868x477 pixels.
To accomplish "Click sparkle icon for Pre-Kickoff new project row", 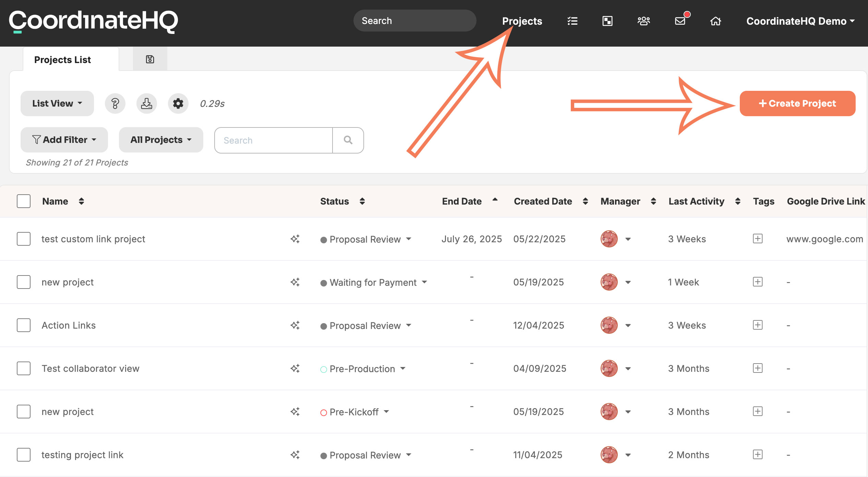I will [x=295, y=412].
